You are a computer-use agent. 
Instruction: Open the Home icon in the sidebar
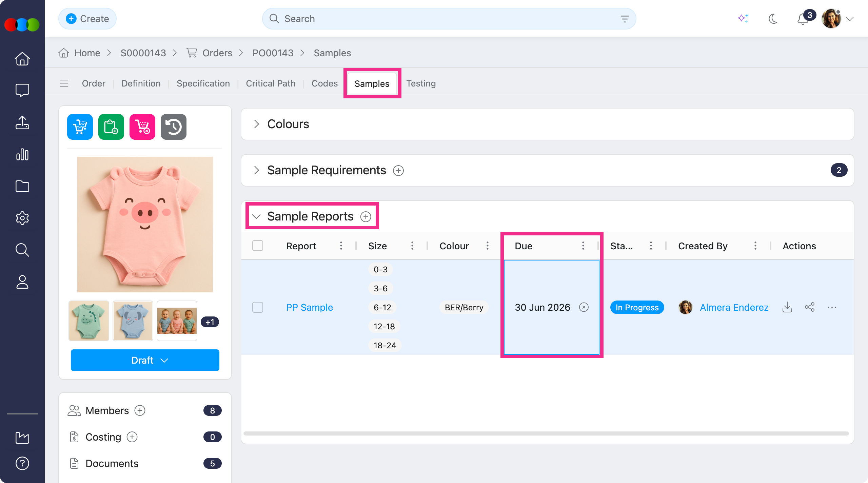click(22, 59)
